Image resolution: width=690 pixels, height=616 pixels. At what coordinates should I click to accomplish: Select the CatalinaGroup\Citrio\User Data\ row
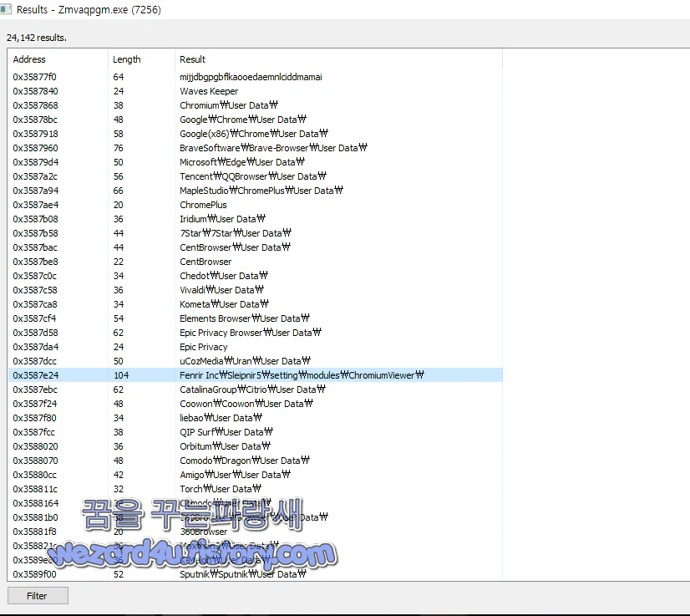(256, 389)
